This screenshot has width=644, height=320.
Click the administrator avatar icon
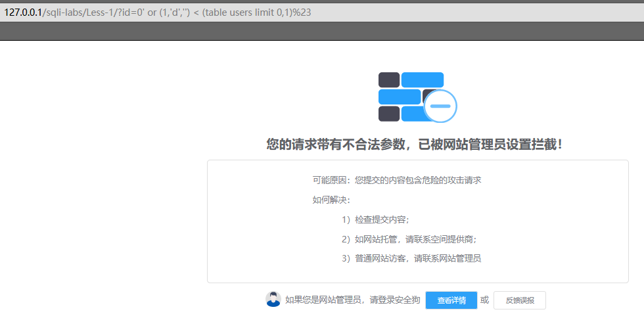tap(273, 300)
